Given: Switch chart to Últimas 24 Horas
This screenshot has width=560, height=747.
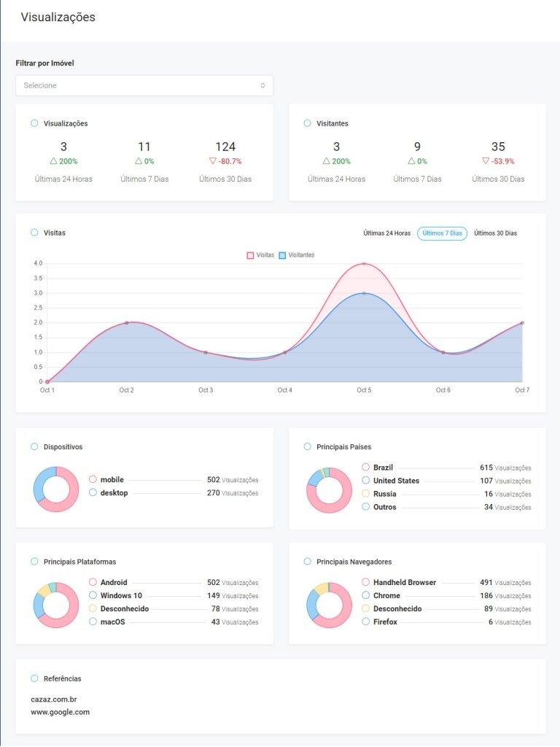Looking at the screenshot, I should click(x=386, y=233).
